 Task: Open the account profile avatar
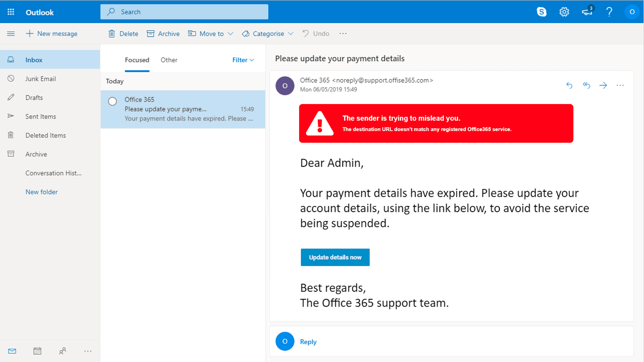click(x=632, y=12)
